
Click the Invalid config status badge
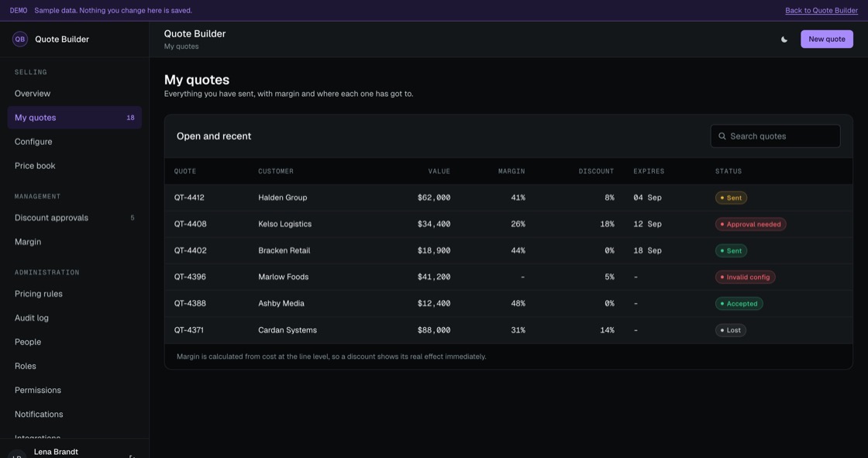click(745, 277)
